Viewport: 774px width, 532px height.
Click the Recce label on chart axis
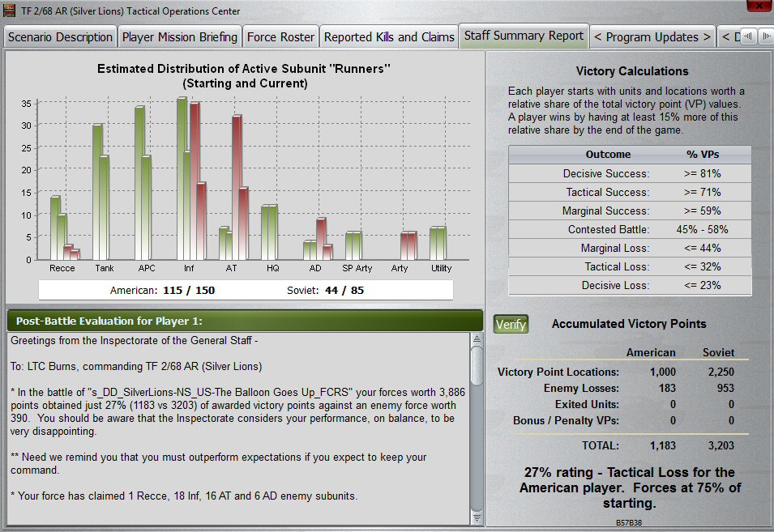pos(62,268)
